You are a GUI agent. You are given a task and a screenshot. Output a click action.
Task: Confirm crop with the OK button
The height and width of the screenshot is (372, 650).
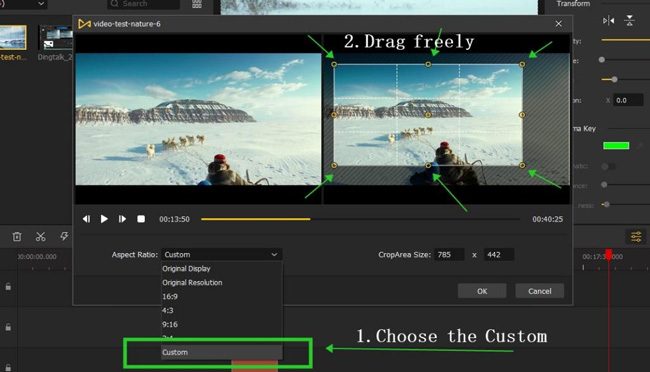click(x=482, y=291)
